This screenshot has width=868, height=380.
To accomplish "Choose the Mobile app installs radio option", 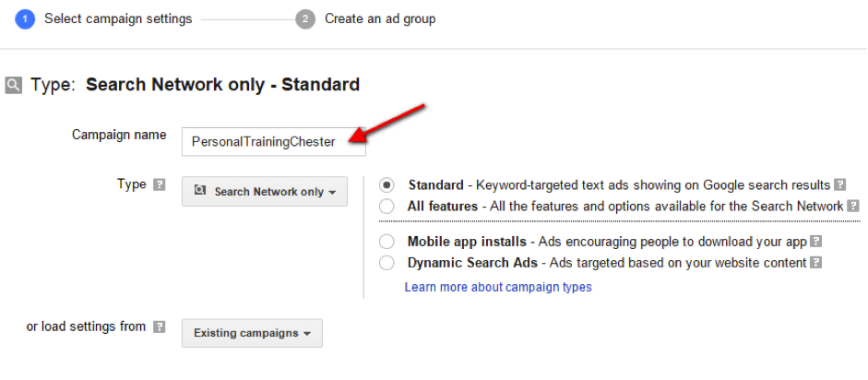I will coord(386,242).
